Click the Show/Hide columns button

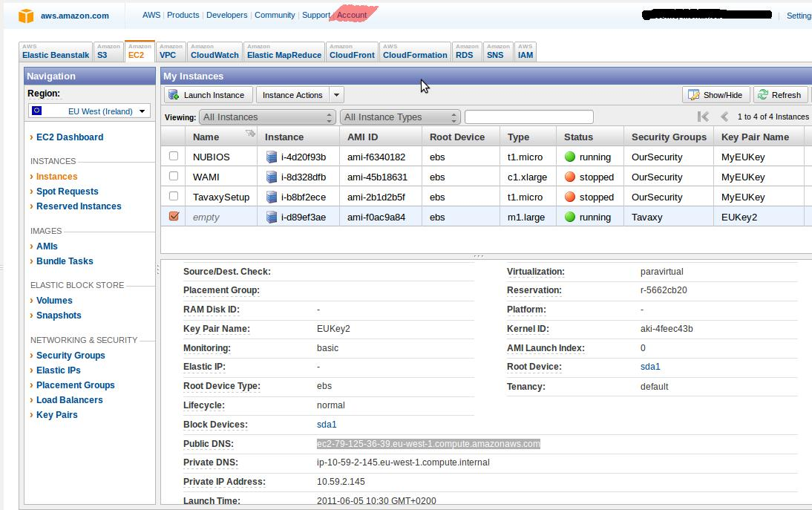pyautogui.click(x=716, y=95)
